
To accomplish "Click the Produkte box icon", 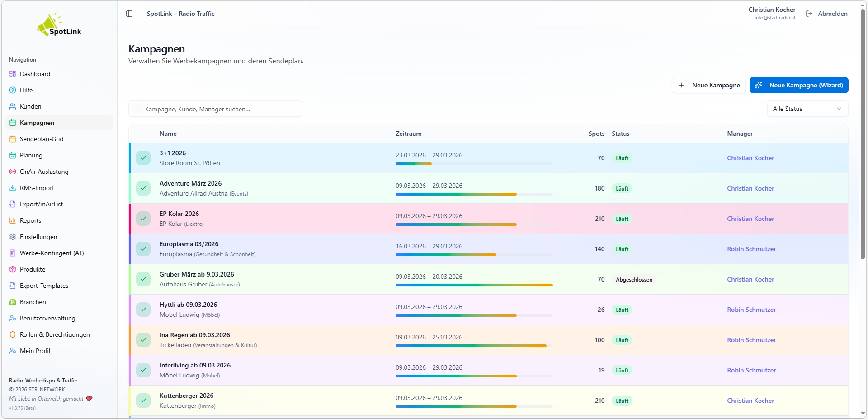I will pos(13,269).
